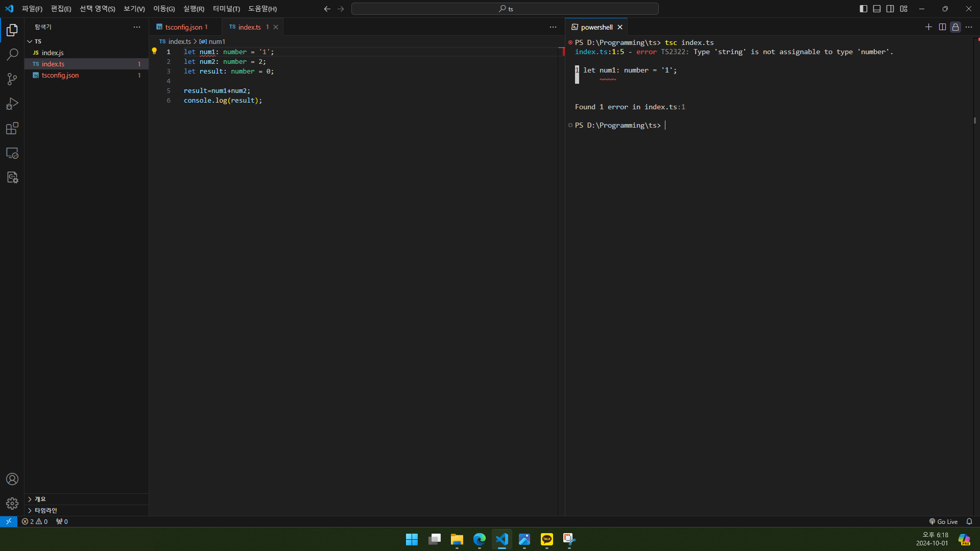Click the lightbulb quick fix icon
This screenshot has height=551, width=980.
pos(154,51)
